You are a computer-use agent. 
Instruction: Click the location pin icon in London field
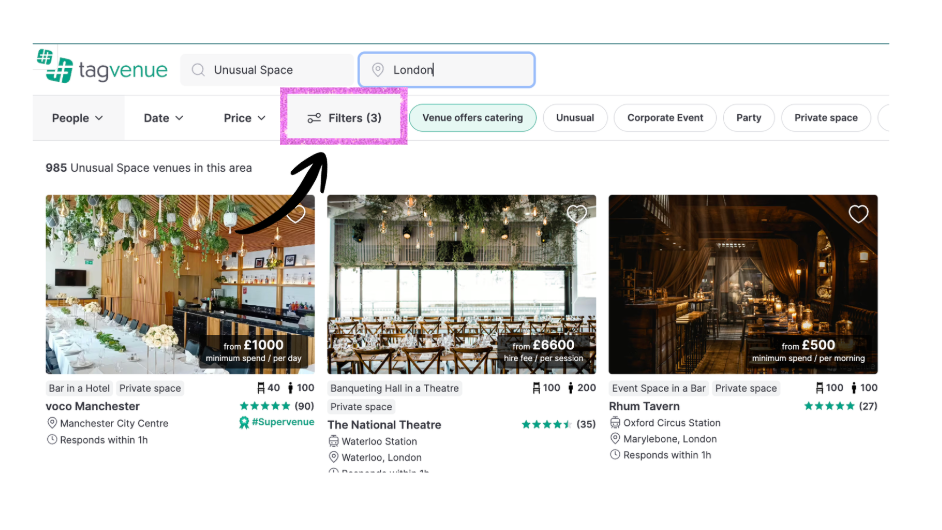378,70
